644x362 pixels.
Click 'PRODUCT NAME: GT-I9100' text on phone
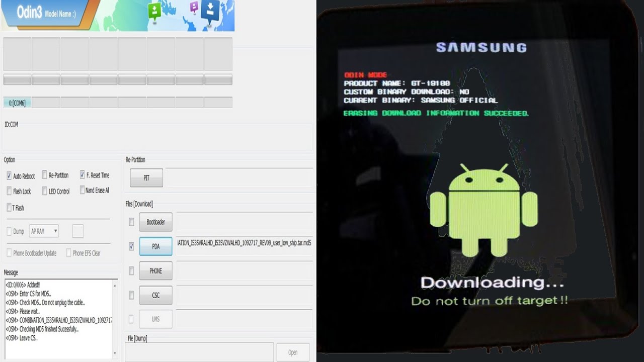coord(397,83)
